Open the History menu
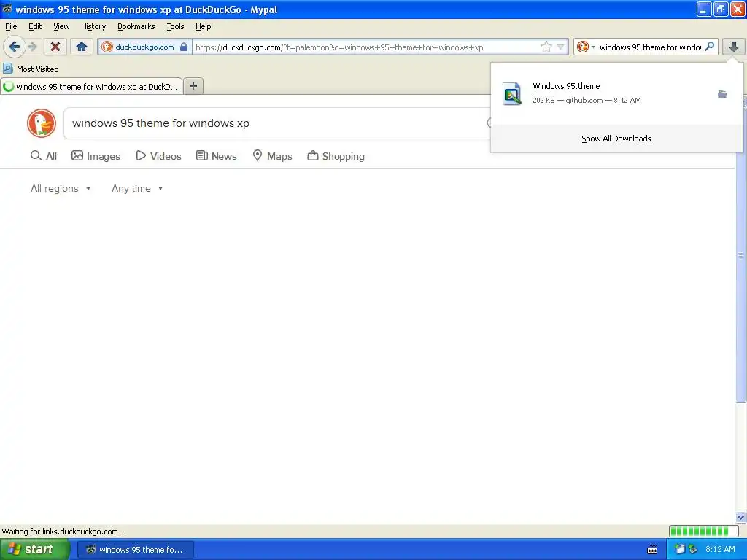 click(93, 26)
